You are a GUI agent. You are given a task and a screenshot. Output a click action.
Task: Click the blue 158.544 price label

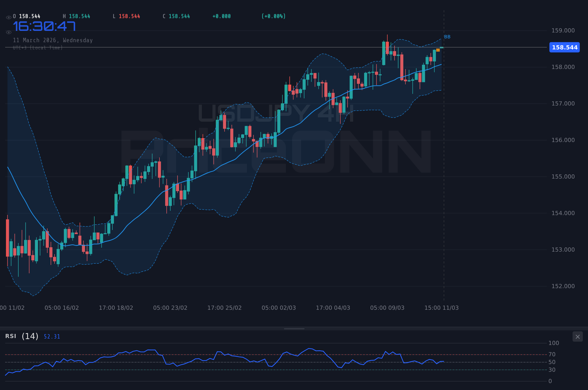(x=564, y=47)
